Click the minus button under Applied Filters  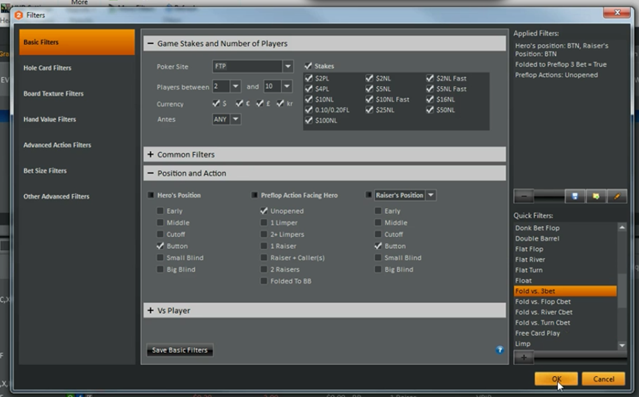[x=524, y=196]
